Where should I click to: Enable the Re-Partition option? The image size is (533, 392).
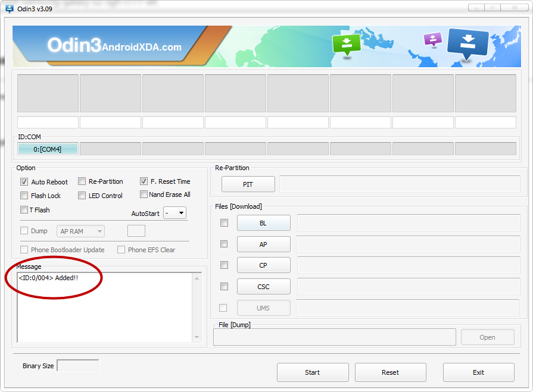pos(82,181)
